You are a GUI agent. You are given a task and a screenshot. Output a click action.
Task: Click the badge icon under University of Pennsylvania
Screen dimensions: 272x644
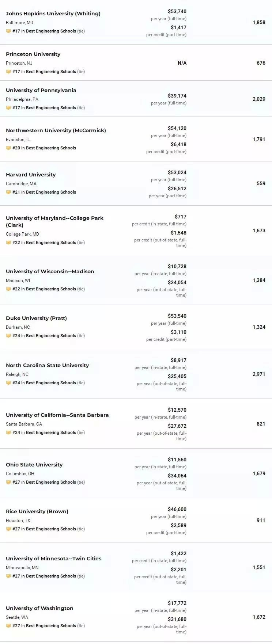pos(8,108)
